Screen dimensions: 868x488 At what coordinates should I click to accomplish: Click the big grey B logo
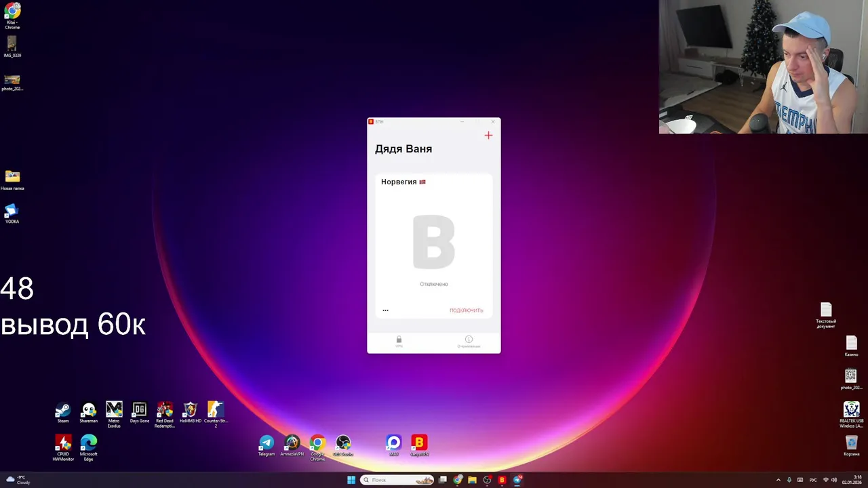pyautogui.click(x=434, y=242)
